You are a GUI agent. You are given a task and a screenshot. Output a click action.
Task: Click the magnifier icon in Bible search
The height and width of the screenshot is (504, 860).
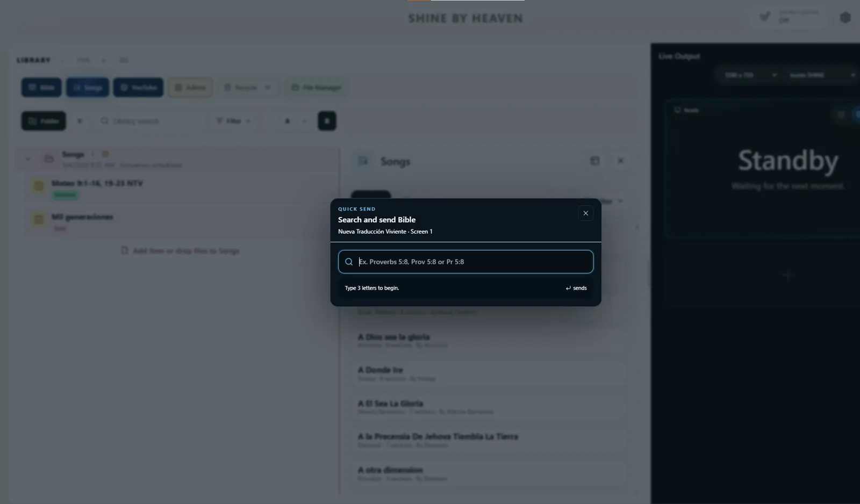(349, 262)
